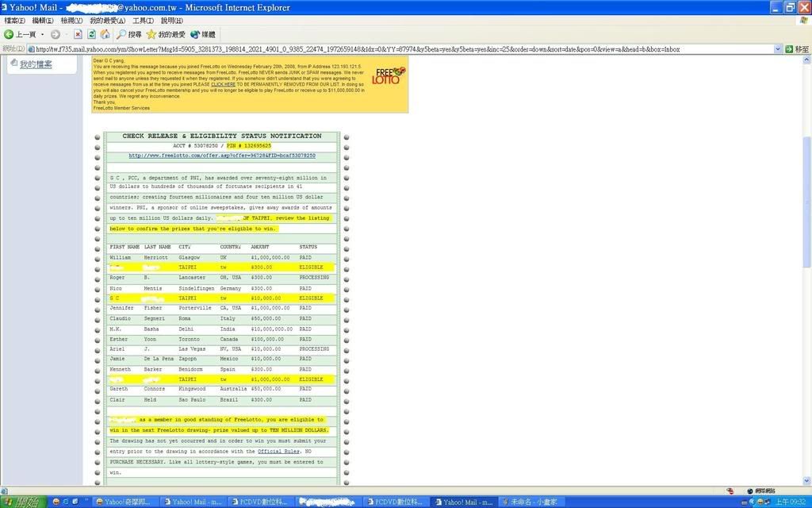Open the 搜尋 search toolbar button
Screen dimensions: 812x508
[129, 34]
